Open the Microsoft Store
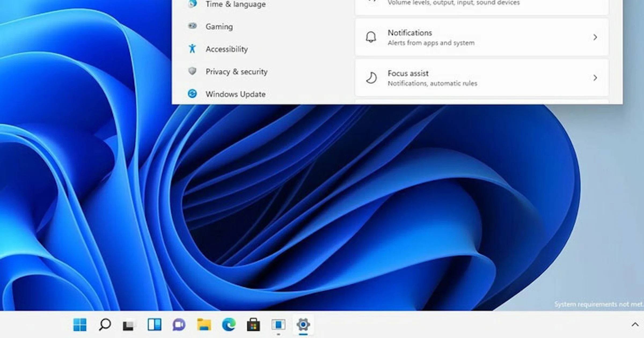644x338 pixels. click(x=253, y=325)
